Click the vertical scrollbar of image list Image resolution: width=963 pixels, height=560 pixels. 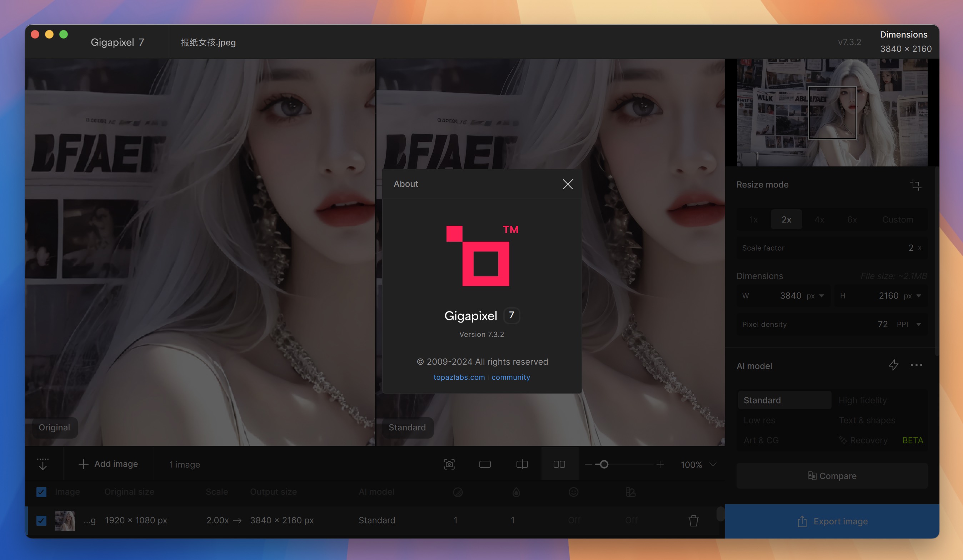[x=720, y=514]
